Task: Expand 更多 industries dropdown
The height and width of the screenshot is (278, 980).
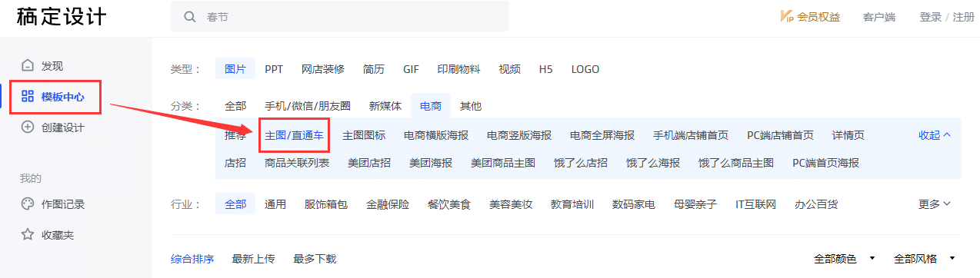Action: (935, 204)
